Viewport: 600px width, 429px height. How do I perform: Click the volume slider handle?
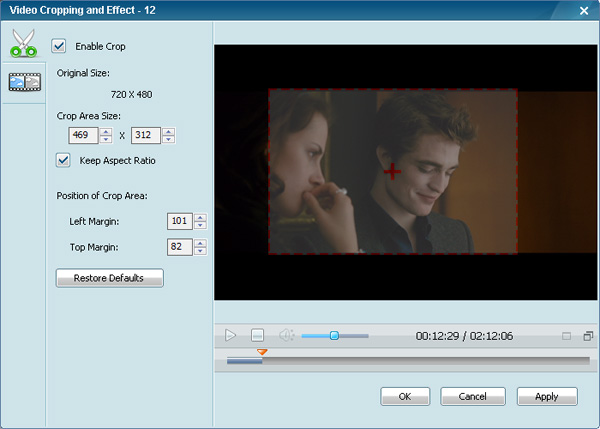click(x=334, y=336)
